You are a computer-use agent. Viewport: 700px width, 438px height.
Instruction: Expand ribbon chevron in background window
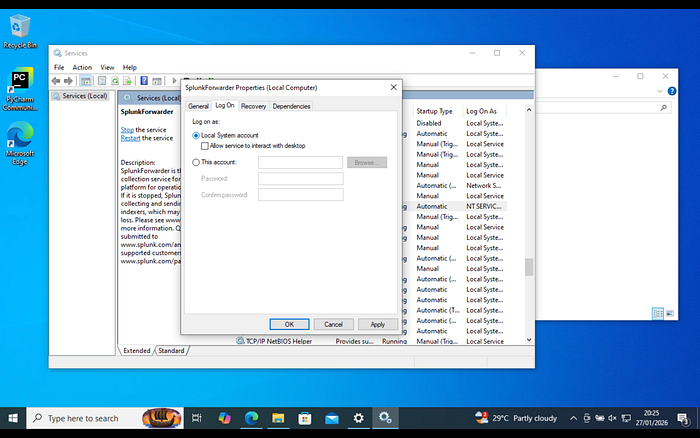(660, 91)
